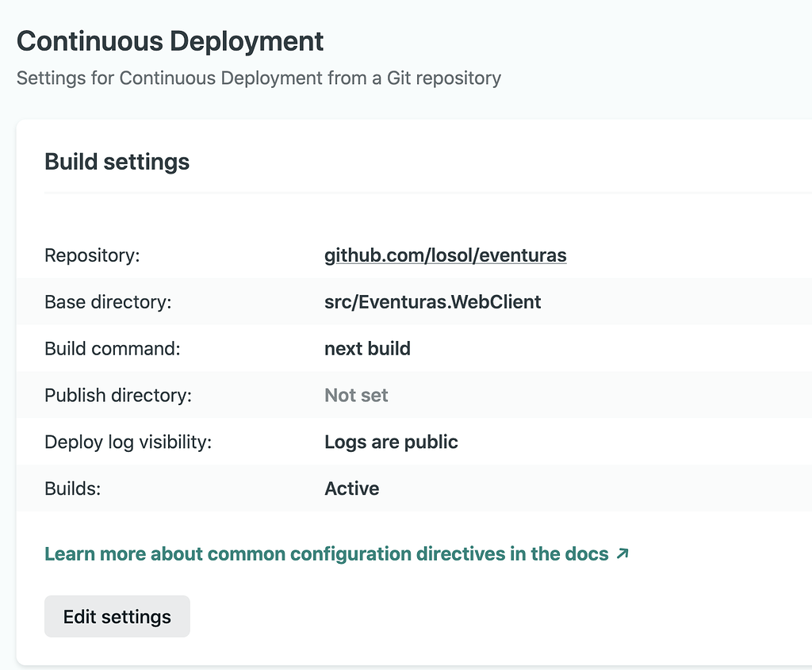Select the Publish directory row label

click(118, 396)
